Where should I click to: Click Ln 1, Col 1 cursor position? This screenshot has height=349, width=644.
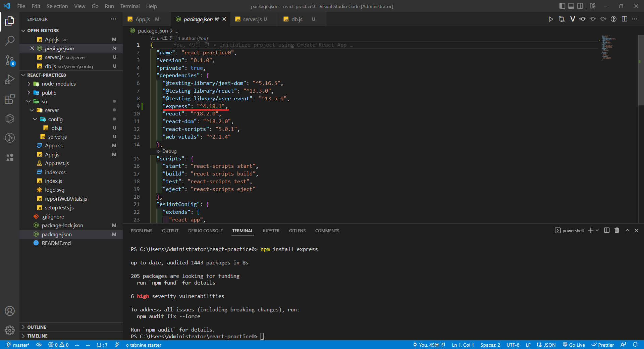(x=463, y=345)
